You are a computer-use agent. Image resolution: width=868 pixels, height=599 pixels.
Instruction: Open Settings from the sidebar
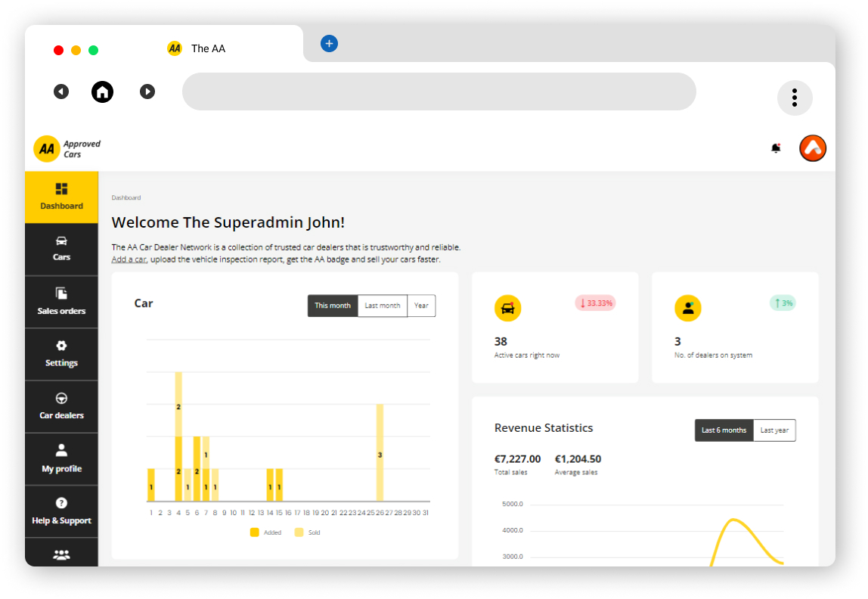point(61,354)
